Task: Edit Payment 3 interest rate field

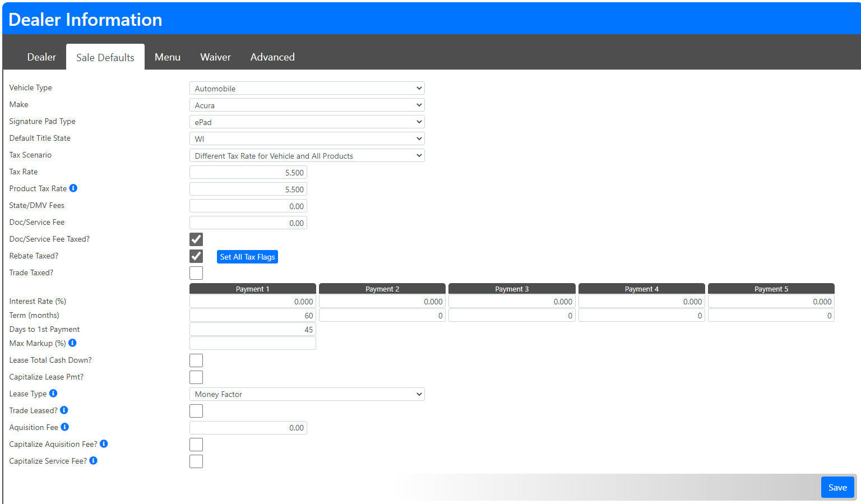Action: tap(512, 302)
